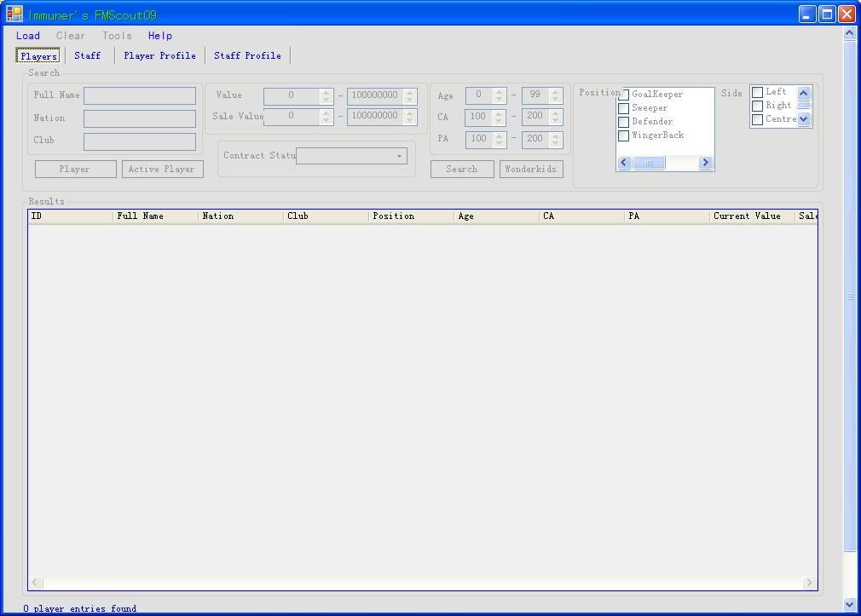
Task: Check the GoalKeeper position checkbox
Action: (624, 95)
